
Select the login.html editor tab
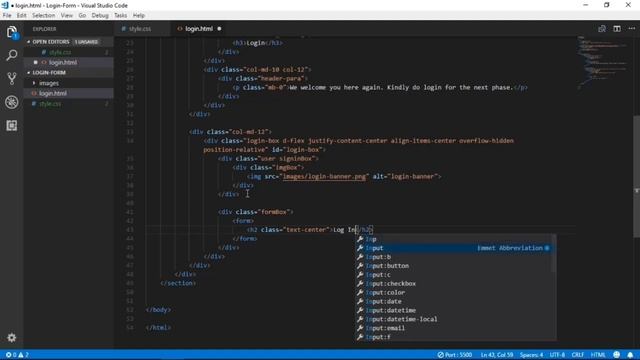(x=198, y=29)
